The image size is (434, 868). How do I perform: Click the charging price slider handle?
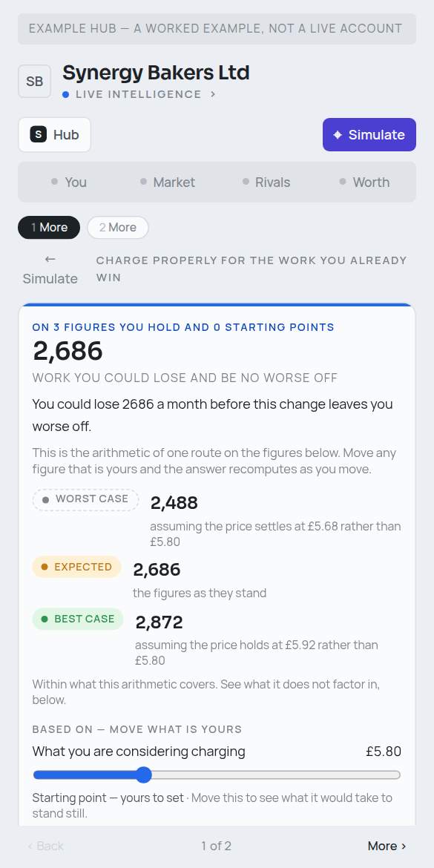143,775
